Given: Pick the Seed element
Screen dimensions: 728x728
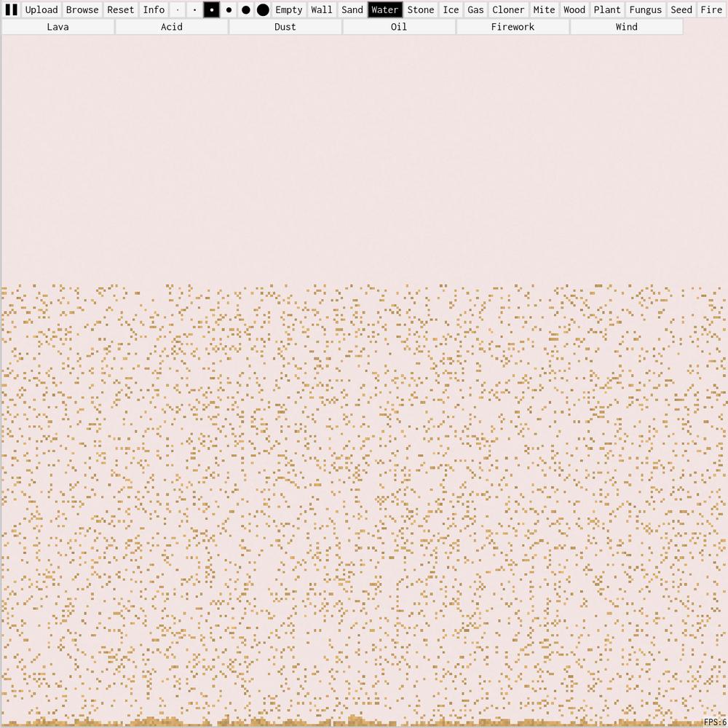Looking at the screenshot, I should pyautogui.click(x=681, y=9).
